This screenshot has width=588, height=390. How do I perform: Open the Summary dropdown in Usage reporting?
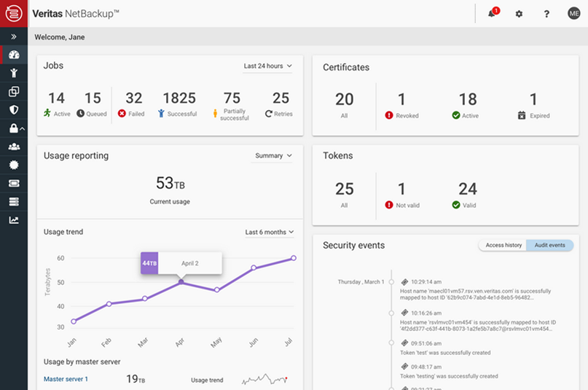pos(273,156)
